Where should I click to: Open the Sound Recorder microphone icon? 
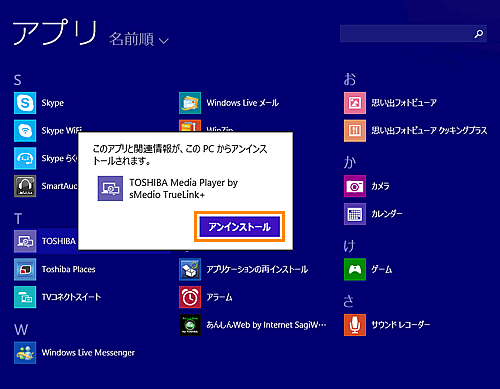tap(355, 325)
